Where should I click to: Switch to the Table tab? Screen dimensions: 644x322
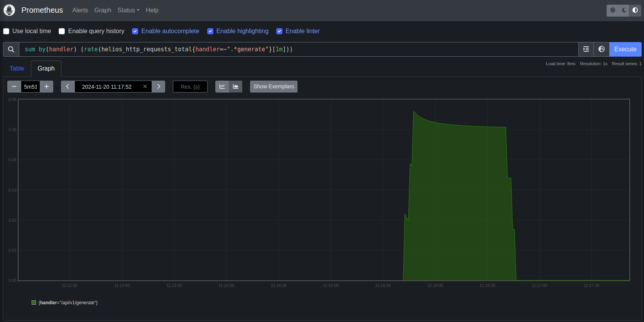point(17,69)
